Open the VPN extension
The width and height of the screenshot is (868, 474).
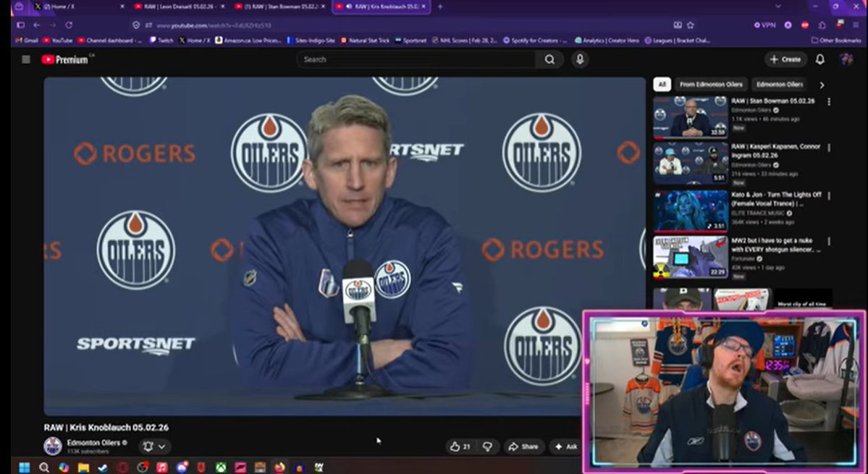pos(765,25)
